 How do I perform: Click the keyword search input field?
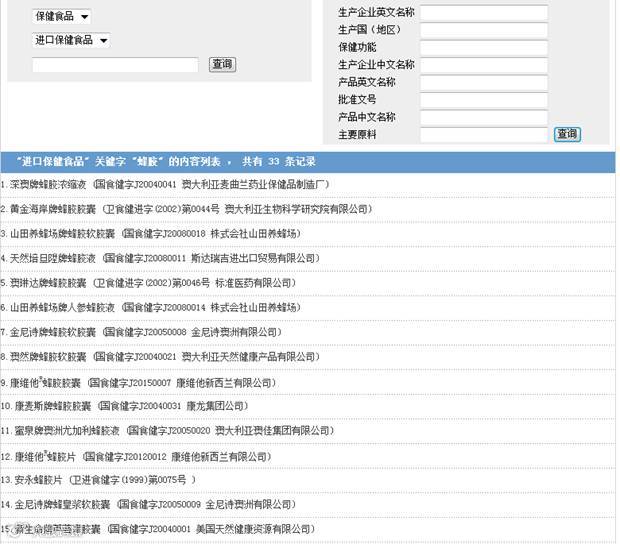click(x=115, y=64)
